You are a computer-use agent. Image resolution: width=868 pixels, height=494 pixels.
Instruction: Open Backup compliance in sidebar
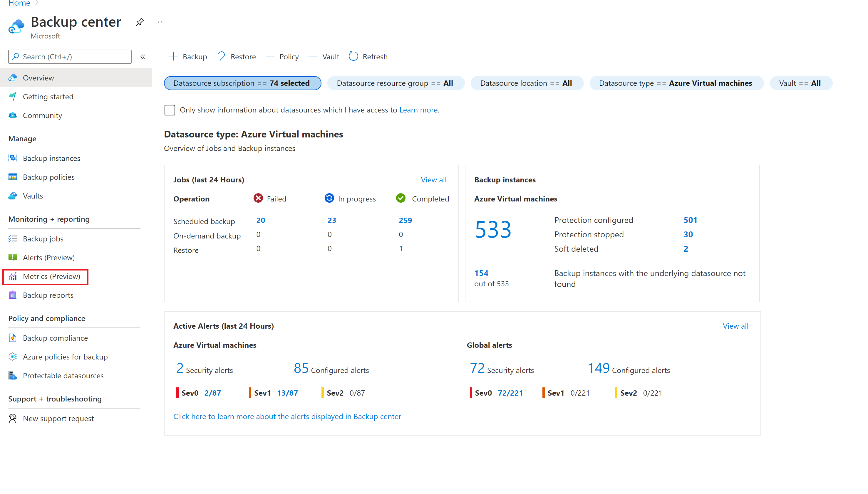tap(56, 337)
